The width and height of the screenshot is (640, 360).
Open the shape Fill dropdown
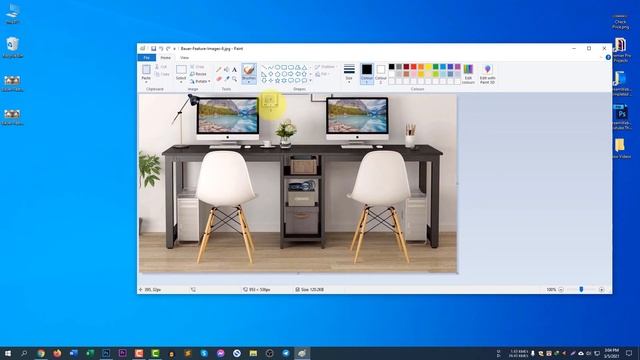(x=323, y=74)
